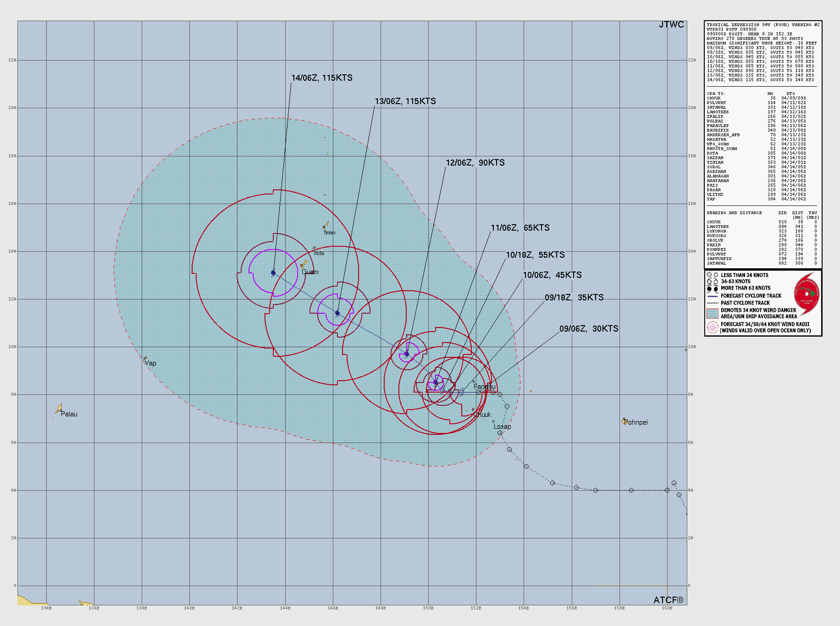Select the 14/06Z 115KTS forecast position marker
840x626 pixels.
tap(273, 272)
